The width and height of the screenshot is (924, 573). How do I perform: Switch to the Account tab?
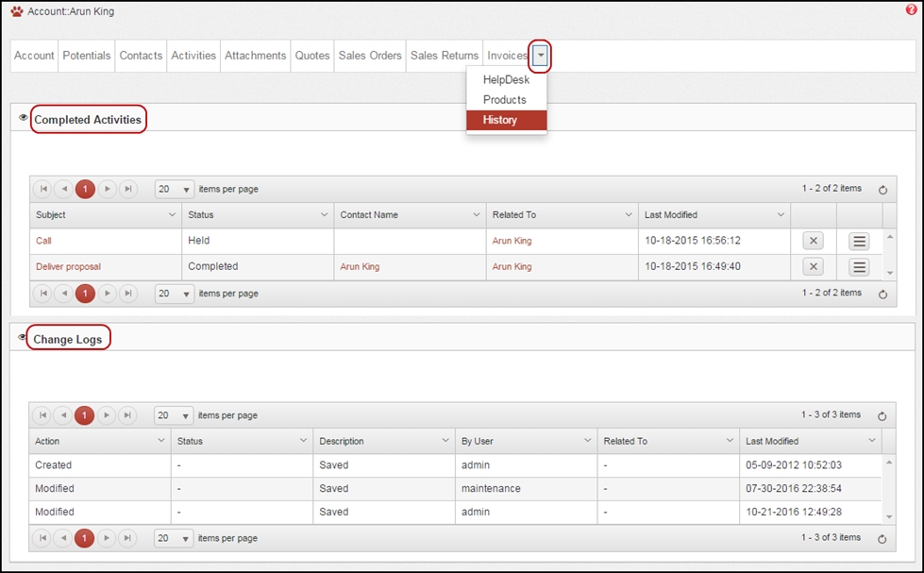click(x=34, y=56)
